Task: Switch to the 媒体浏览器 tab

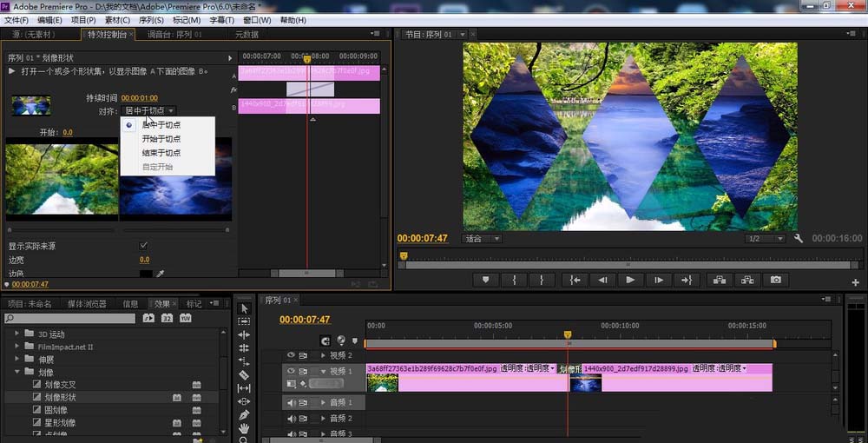Action: 87,304
